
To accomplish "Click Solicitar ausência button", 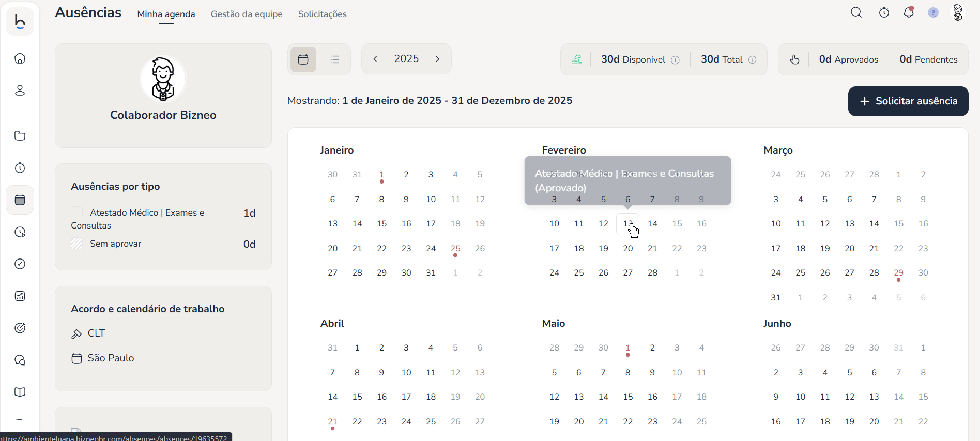I will [x=908, y=101].
